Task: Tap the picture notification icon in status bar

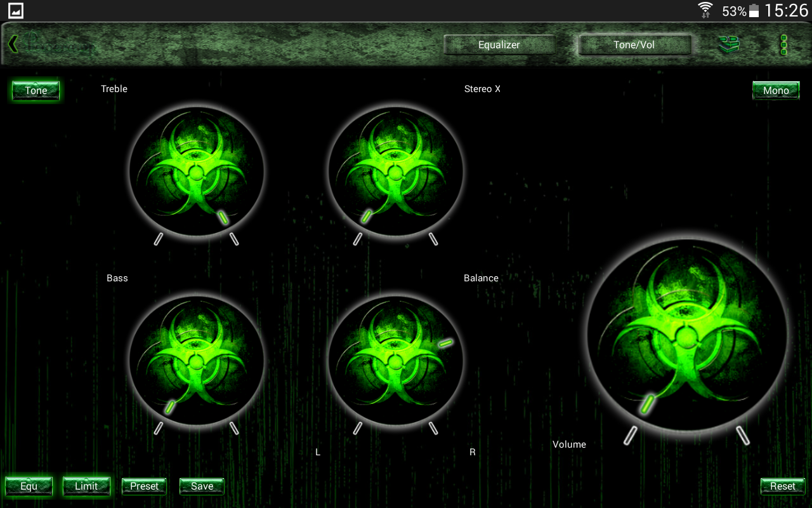Action: [x=16, y=11]
